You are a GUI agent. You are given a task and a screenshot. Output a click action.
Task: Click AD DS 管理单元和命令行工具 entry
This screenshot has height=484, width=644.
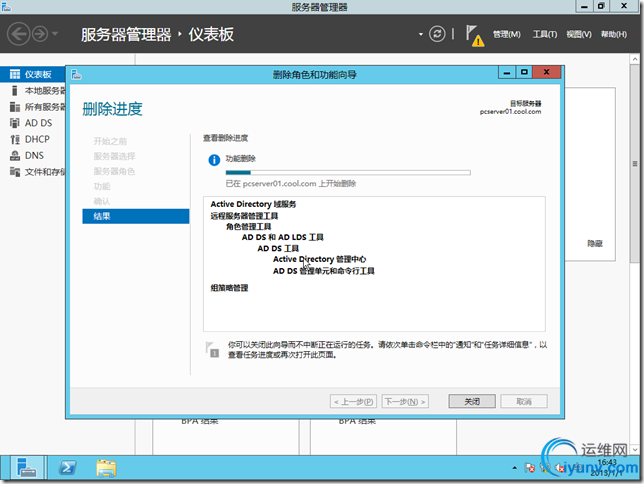[x=324, y=271]
